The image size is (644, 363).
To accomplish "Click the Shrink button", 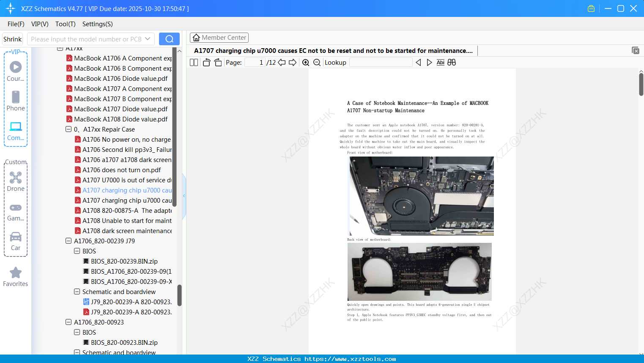I will (x=13, y=39).
